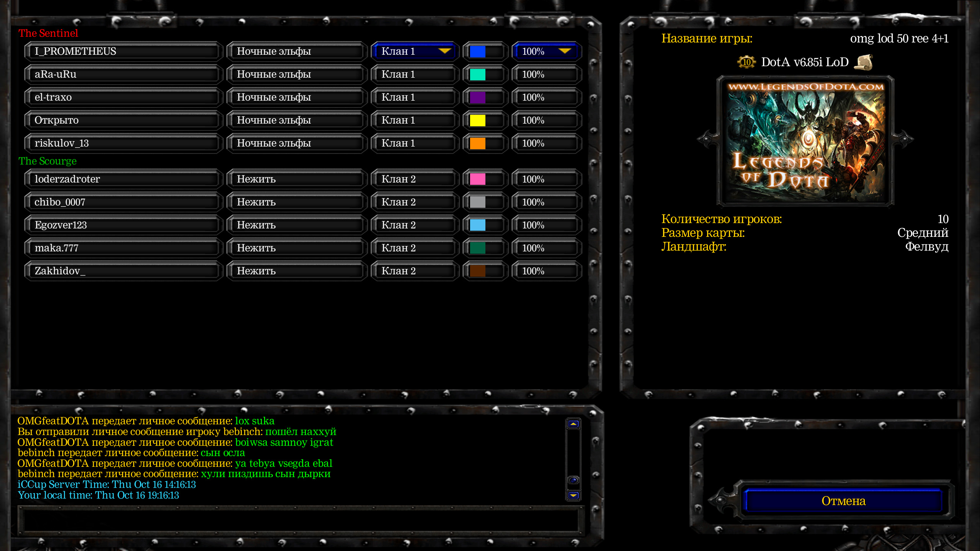Screen dimensions: 980x551
Task: Click the map info scroll icon
Action: [864, 62]
